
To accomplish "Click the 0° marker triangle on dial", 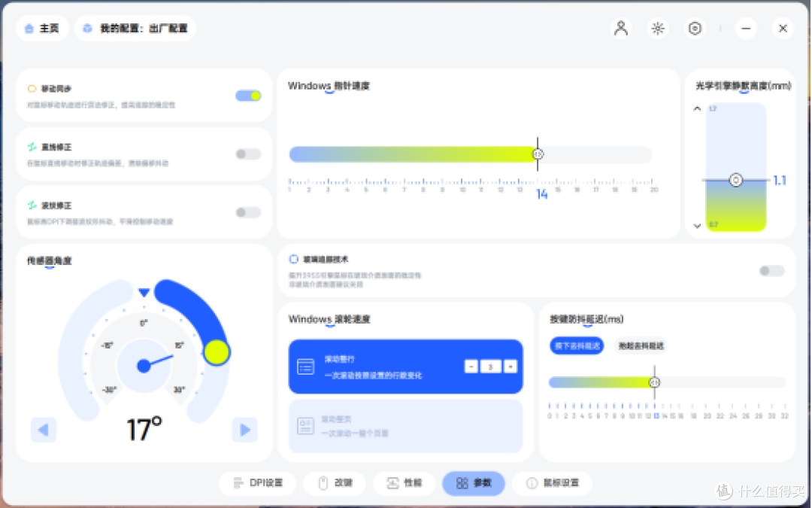I will click(144, 293).
